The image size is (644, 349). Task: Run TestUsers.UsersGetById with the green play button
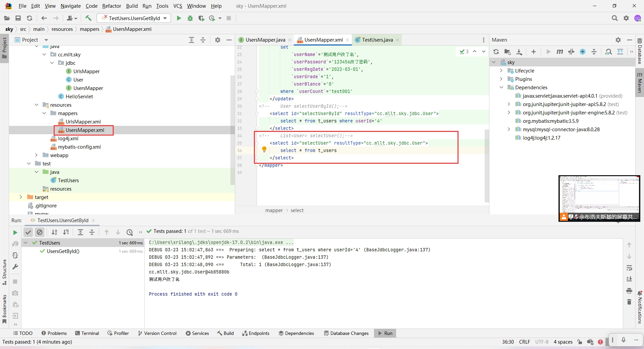point(179,18)
